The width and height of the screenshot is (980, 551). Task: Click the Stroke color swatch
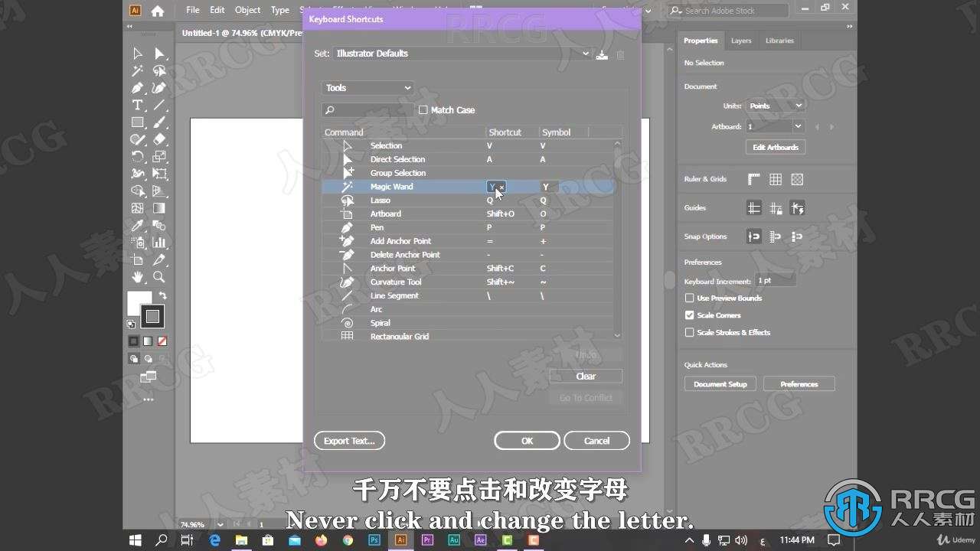click(x=153, y=316)
